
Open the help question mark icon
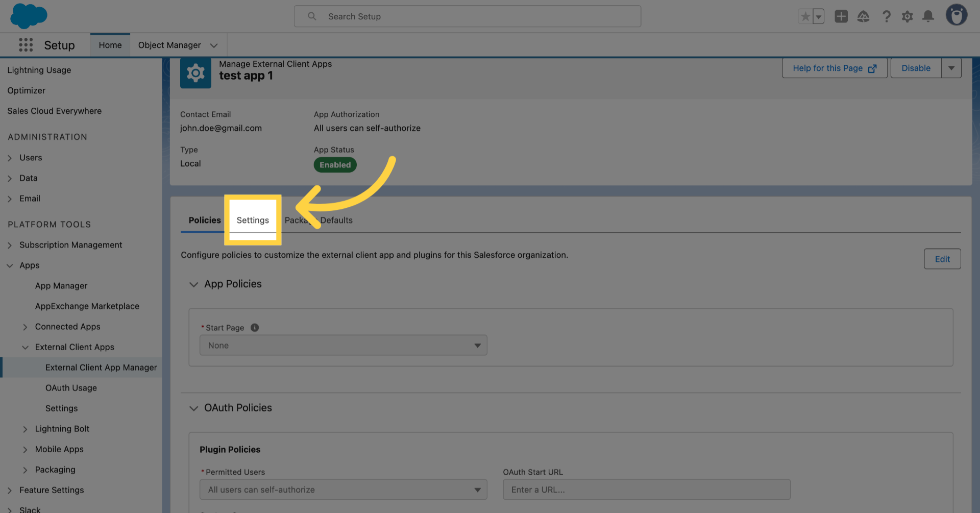pyautogui.click(x=886, y=16)
